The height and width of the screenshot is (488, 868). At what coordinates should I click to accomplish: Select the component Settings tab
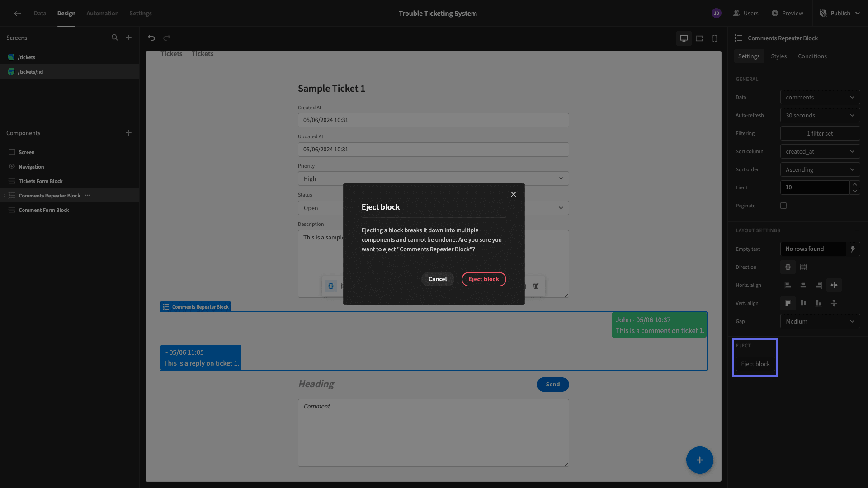749,56
